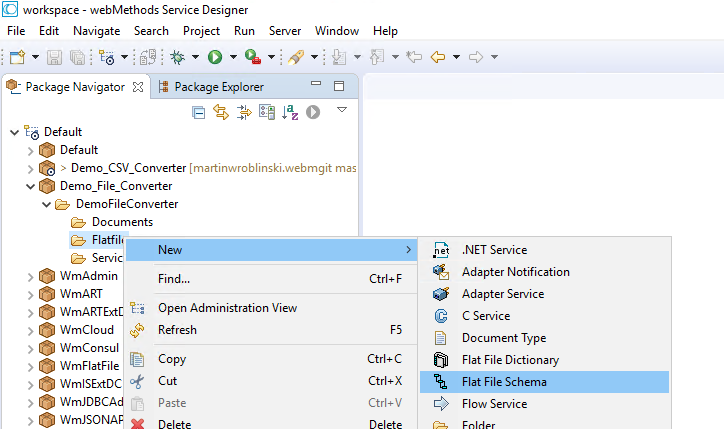Click the green Run button in toolbar
The width and height of the screenshot is (724, 429).
pyautogui.click(x=215, y=58)
